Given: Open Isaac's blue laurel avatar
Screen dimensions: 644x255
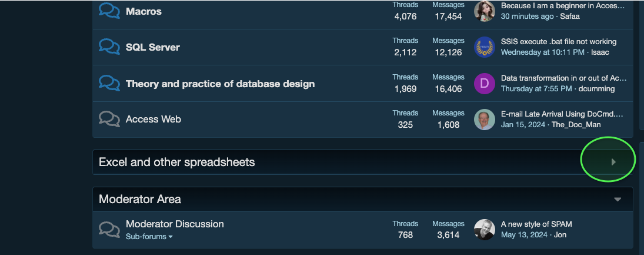Looking at the screenshot, I should [484, 47].
